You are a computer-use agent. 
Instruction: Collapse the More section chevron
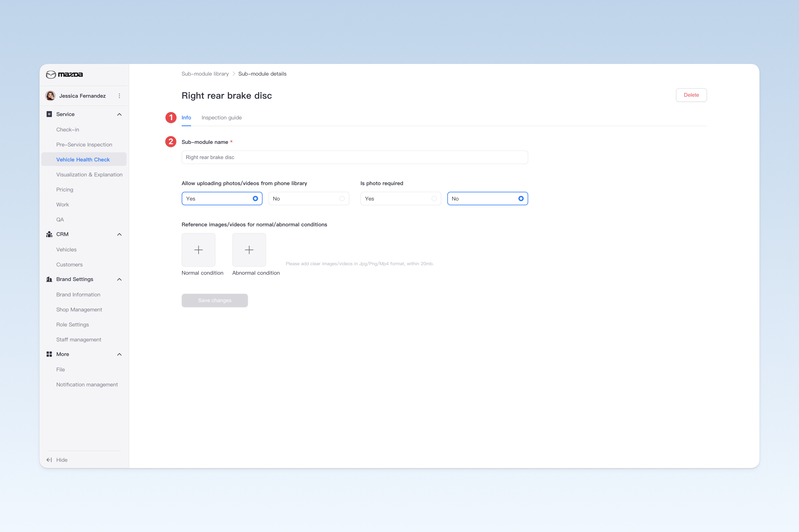point(119,355)
